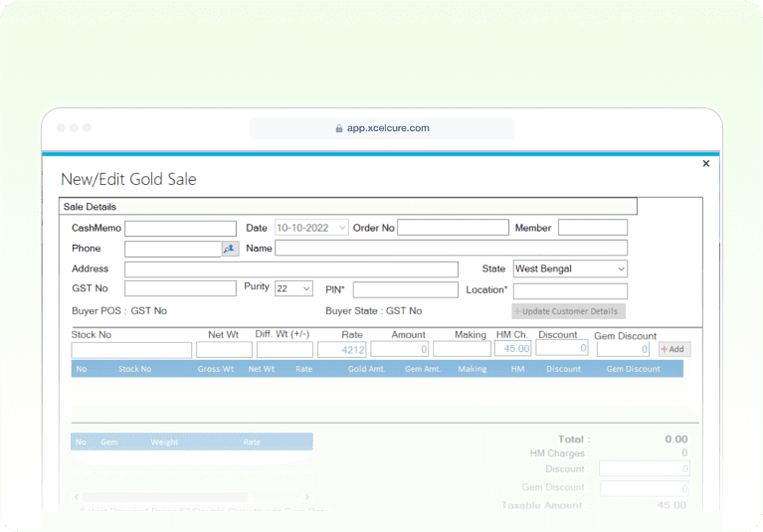Focus the CashMemo input field
Viewport: 763px width, 532px height.
click(180, 228)
